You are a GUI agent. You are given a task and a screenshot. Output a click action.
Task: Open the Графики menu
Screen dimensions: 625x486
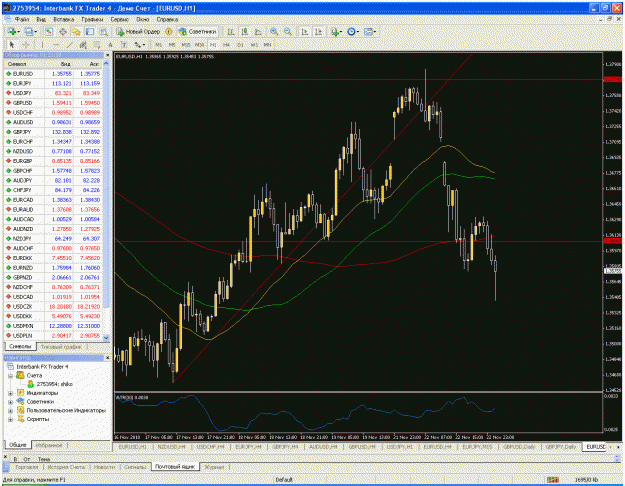pyautogui.click(x=92, y=19)
